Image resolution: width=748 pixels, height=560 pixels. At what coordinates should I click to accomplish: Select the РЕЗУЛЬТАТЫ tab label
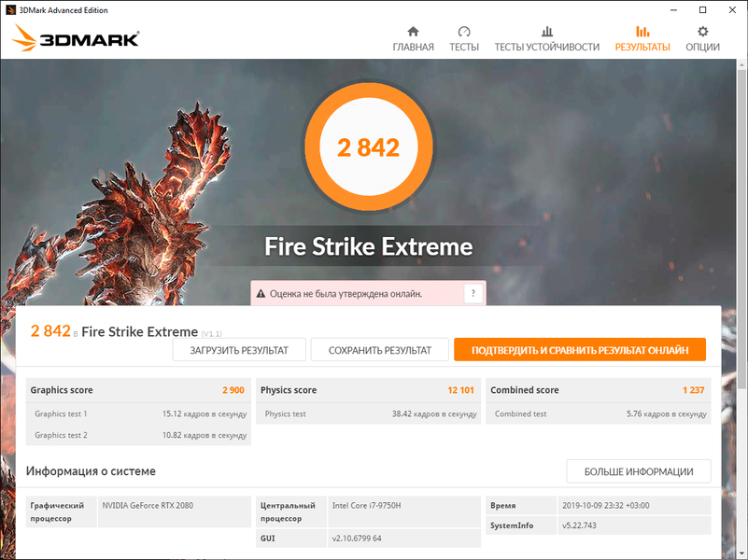pos(642,47)
